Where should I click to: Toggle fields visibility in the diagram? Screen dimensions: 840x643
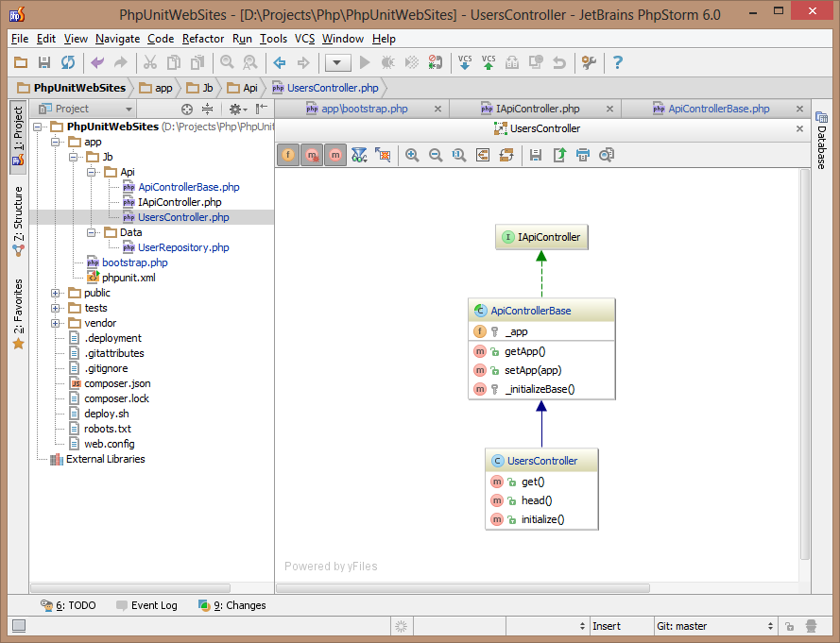[288, 155]
